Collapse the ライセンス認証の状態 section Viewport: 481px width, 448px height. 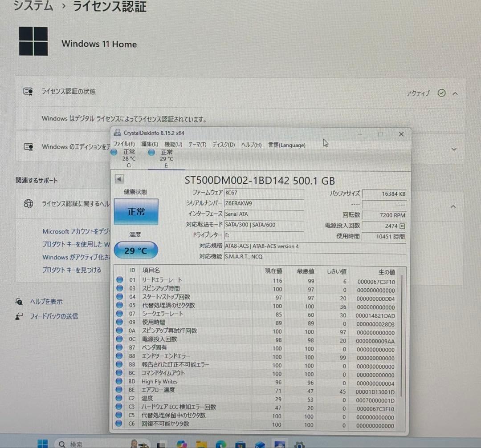coord(455,93)
